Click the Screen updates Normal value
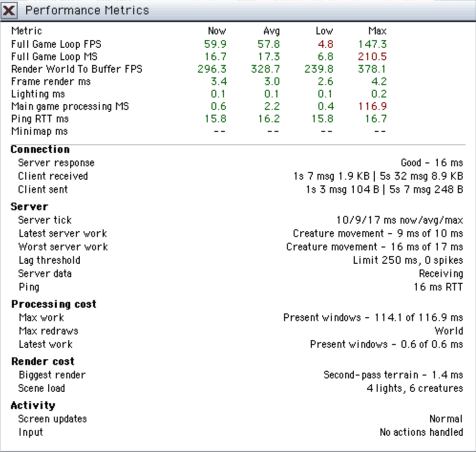Screen dimensions: 476x452 point(446,419)
